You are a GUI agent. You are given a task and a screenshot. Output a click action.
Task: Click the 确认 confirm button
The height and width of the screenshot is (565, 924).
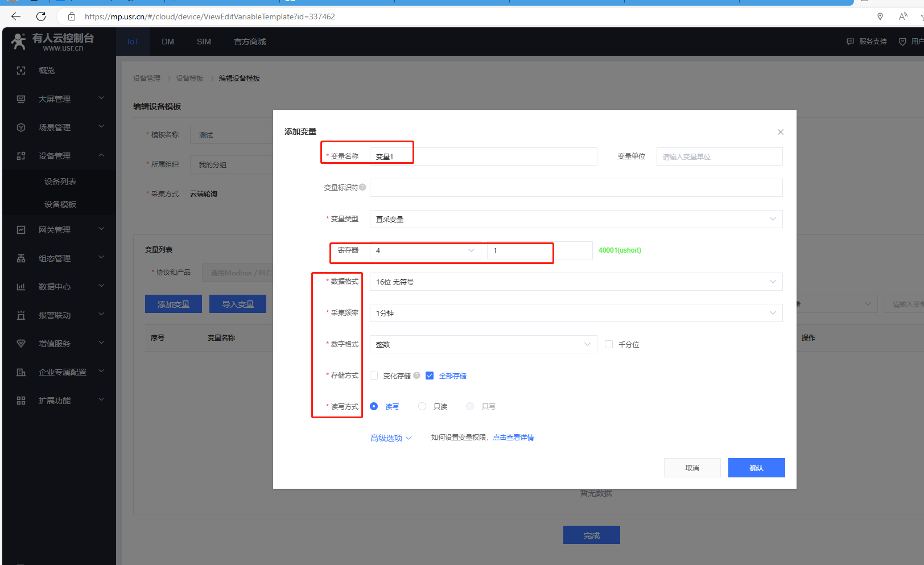pyautogui.click(x=756, y=468)
